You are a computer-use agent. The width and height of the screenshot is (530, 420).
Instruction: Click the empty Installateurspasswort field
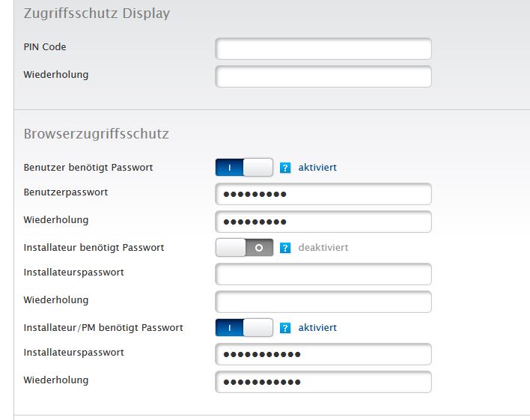tap(323, 274)
